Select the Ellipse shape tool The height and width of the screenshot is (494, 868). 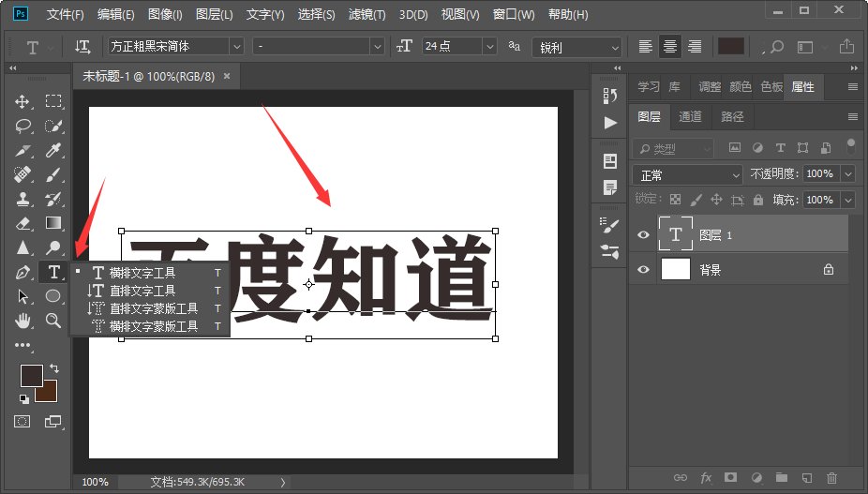click(x=53, y=295)
